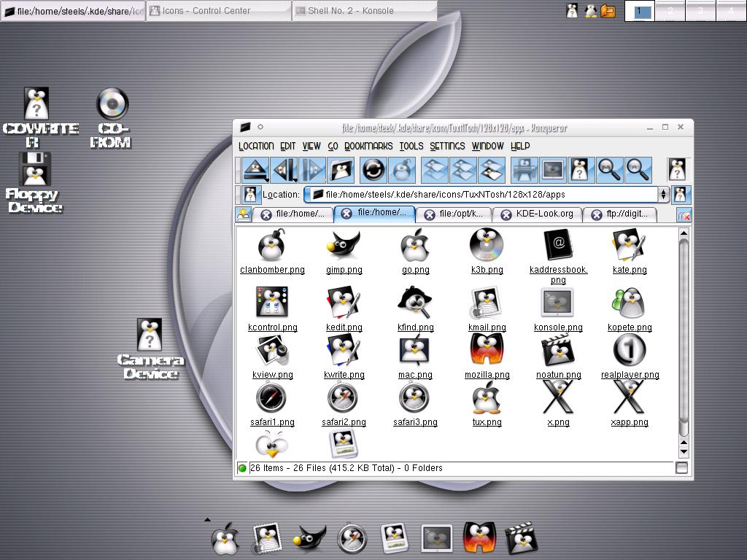Open a new tab with the tab-bar star icon
This screenshot has width=747, height=560.
[244, 215]
